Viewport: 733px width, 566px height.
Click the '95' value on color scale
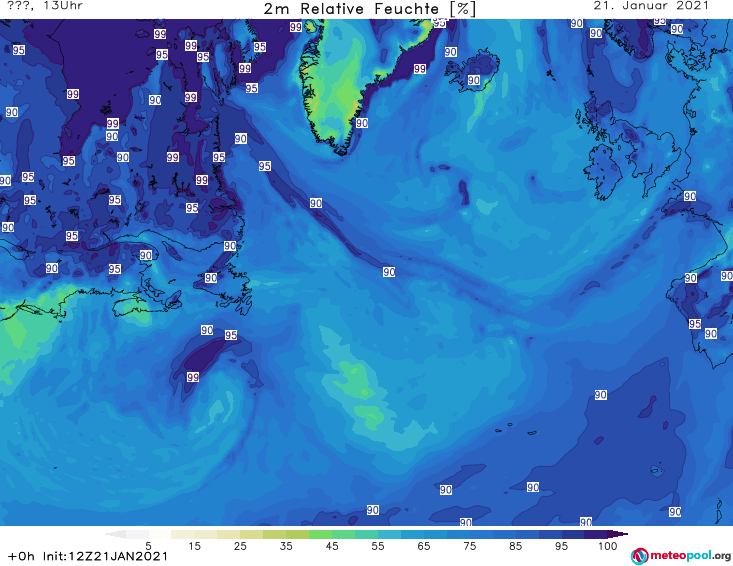pos(561,546)
